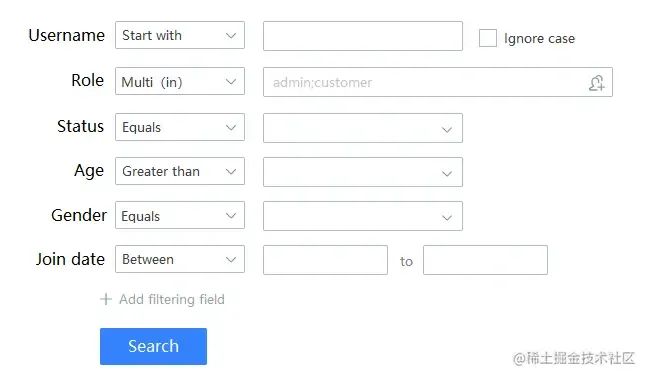Click the Join date end input after 'to'
The width and height of the screenshot is (648, 379).
(x=485, y=260)
